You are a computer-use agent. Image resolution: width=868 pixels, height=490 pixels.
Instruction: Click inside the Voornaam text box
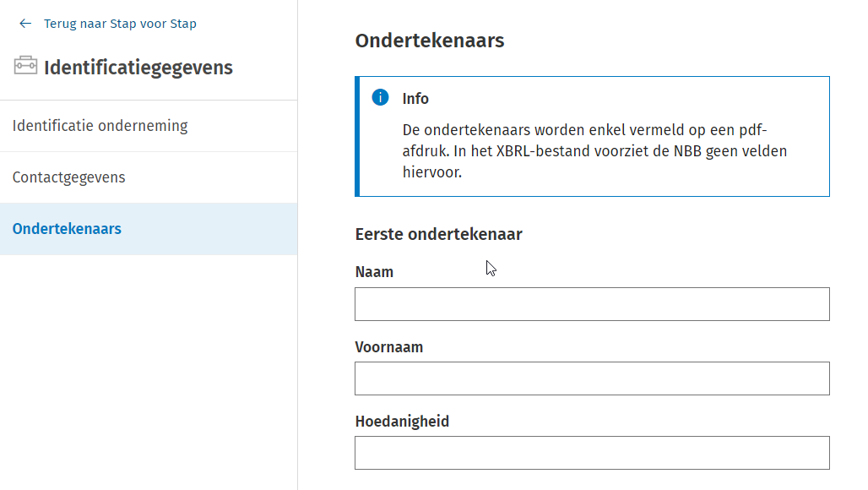[591, 378]
